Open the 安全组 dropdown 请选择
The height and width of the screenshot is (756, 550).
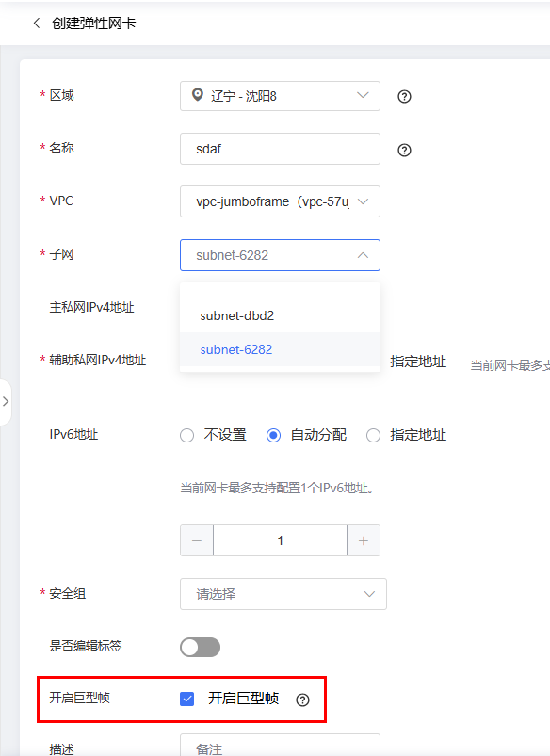(x=283, y=594)
